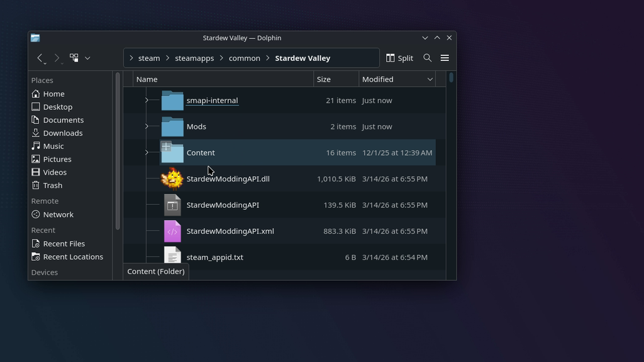Click StardewModdingAPI.xml file name

pyautogui.click(x=230, y=231)
